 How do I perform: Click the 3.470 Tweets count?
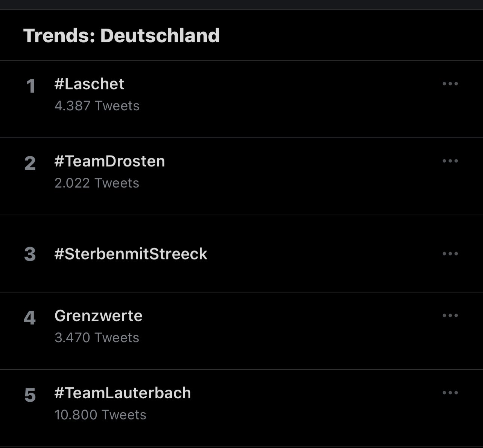97,338
